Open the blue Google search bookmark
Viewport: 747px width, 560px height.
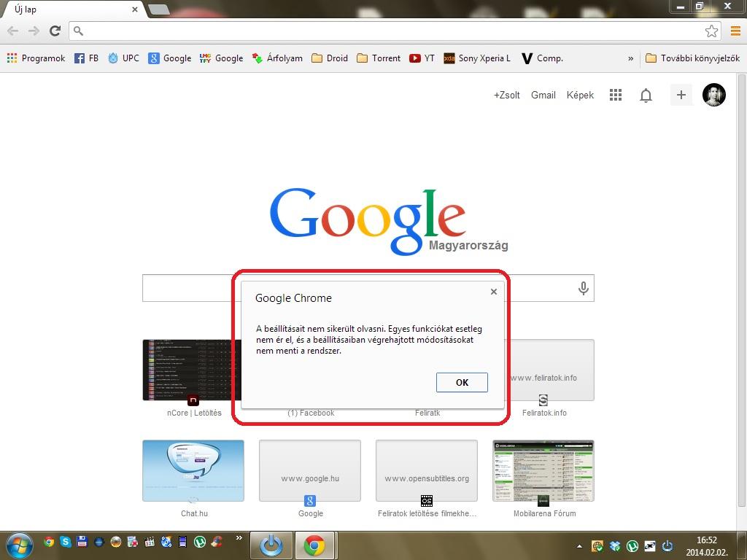pos(169,58)
